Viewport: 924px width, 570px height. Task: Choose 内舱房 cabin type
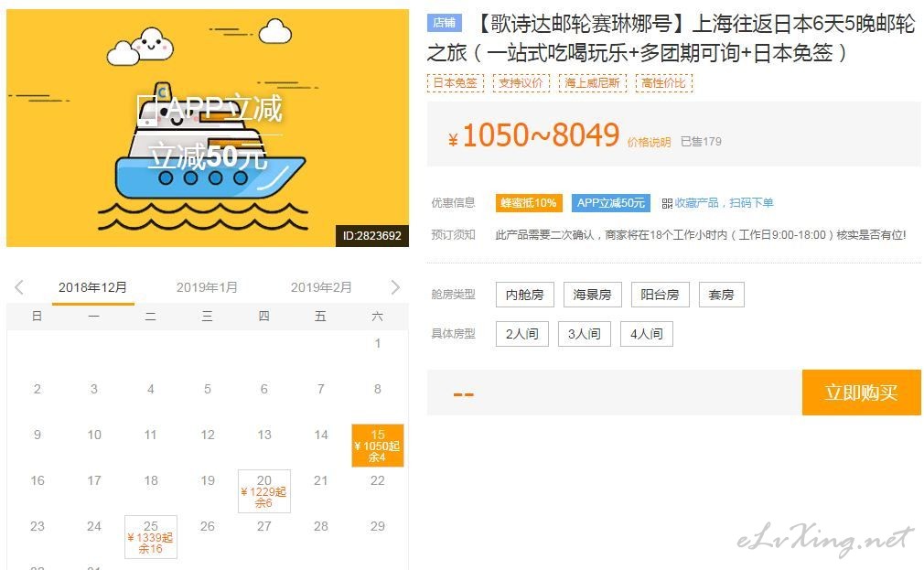tap(524, 294)
